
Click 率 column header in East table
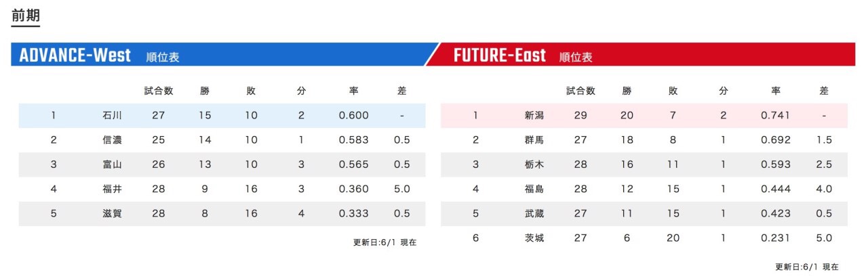point(776,91)
